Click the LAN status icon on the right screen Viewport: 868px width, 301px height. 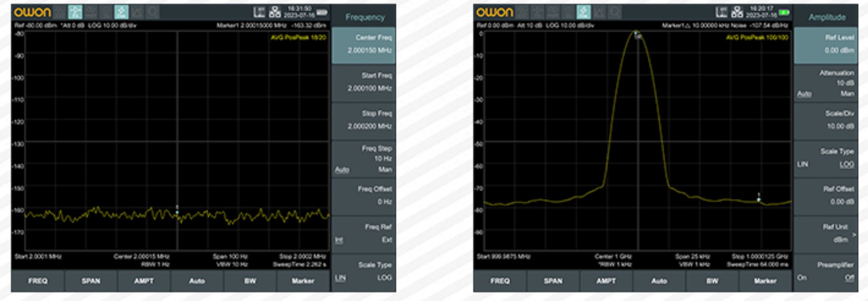click(722, 12)
